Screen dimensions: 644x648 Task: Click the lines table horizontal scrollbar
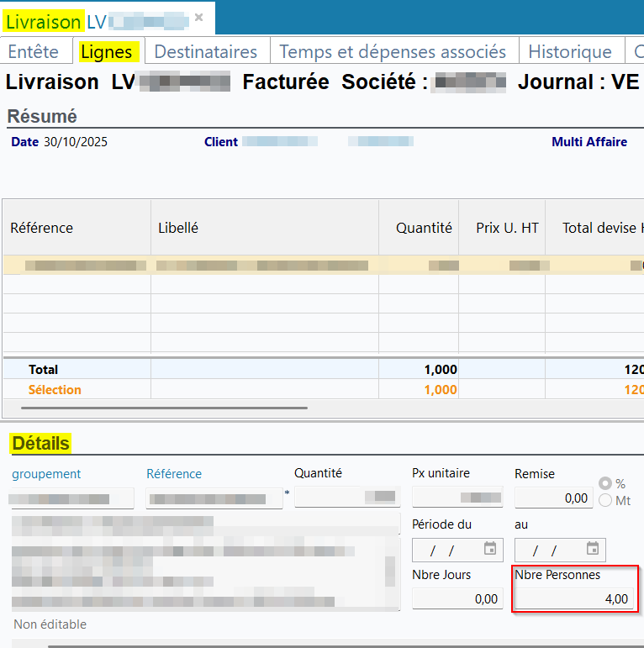(x=164, y=408)
